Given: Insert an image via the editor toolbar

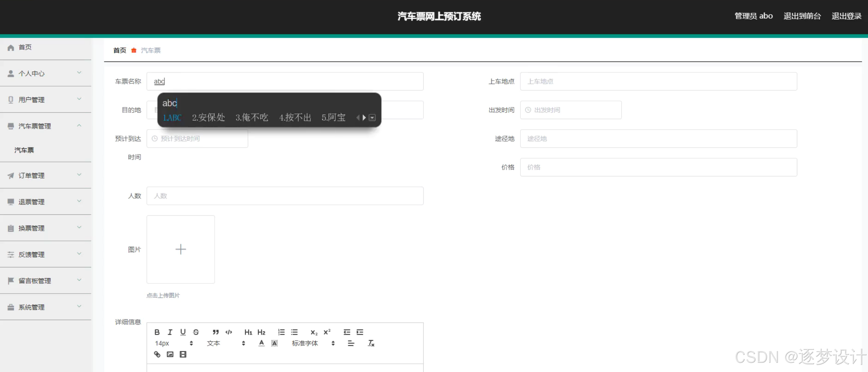Looking at the screenshot, I should (x=170, y=354).
